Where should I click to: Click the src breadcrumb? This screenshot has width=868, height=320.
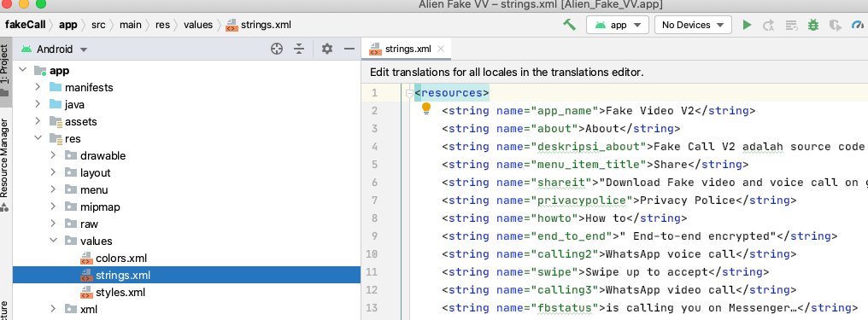click(98, 25)
